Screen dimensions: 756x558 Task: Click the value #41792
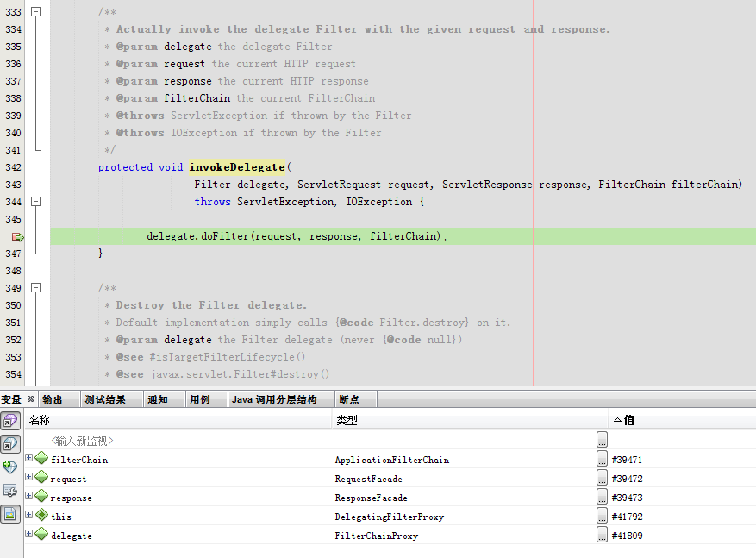pyautogui.click(x=627, y=517)
